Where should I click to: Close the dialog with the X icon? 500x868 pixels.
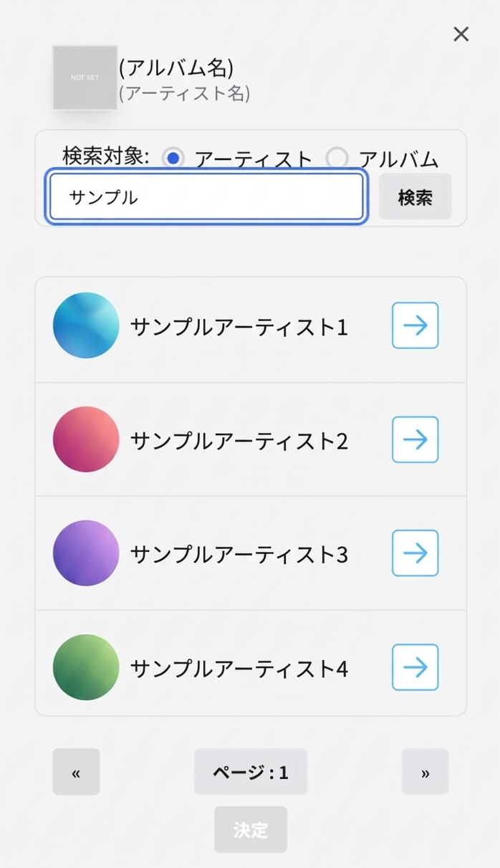[x=461, y=34]
